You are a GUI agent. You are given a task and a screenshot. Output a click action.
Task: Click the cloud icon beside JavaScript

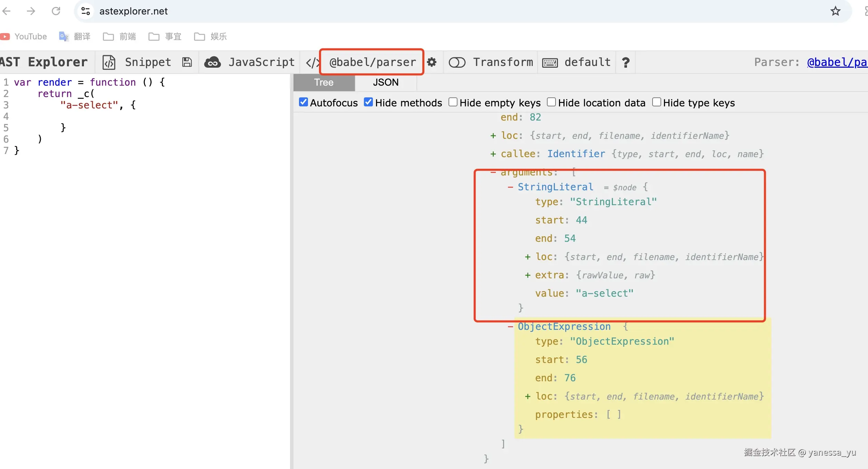(x=213, y=62)
